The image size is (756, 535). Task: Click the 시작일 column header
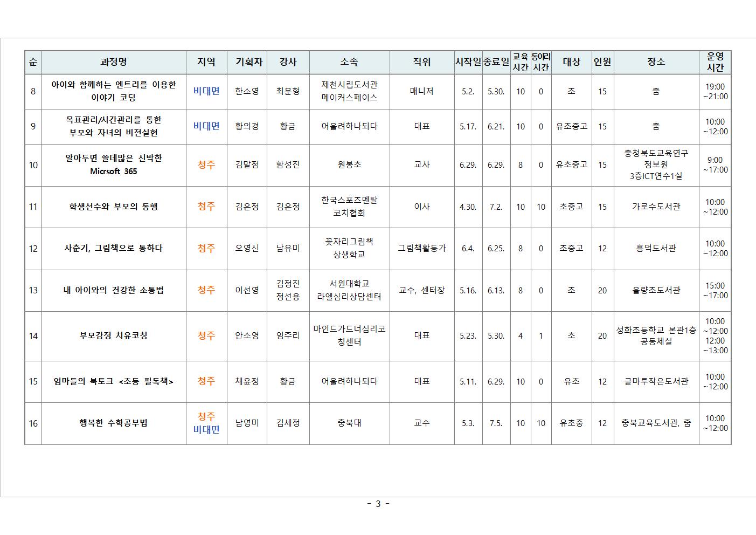[x=468, y=62]
